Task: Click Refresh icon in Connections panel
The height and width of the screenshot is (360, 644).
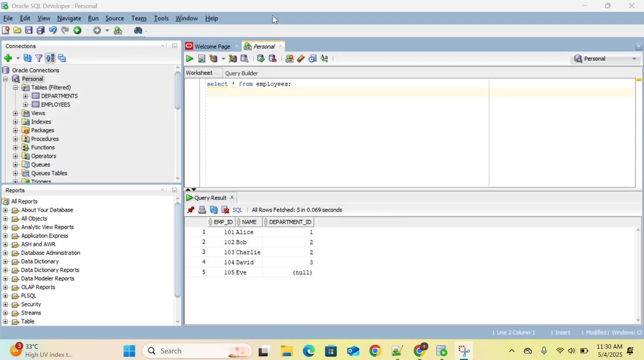Action: 27,58
